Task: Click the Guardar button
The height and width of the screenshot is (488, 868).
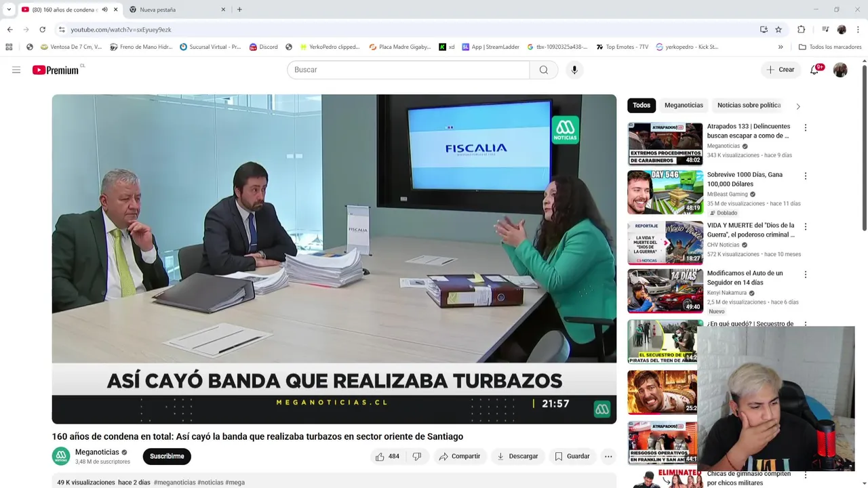Action: coord(572,456)
